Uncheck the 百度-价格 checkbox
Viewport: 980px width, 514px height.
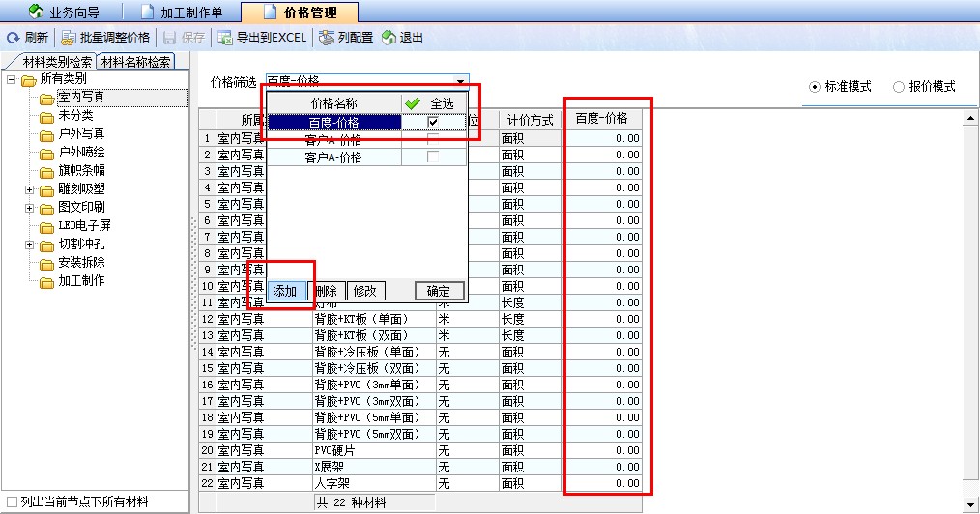tap(433, 122)
